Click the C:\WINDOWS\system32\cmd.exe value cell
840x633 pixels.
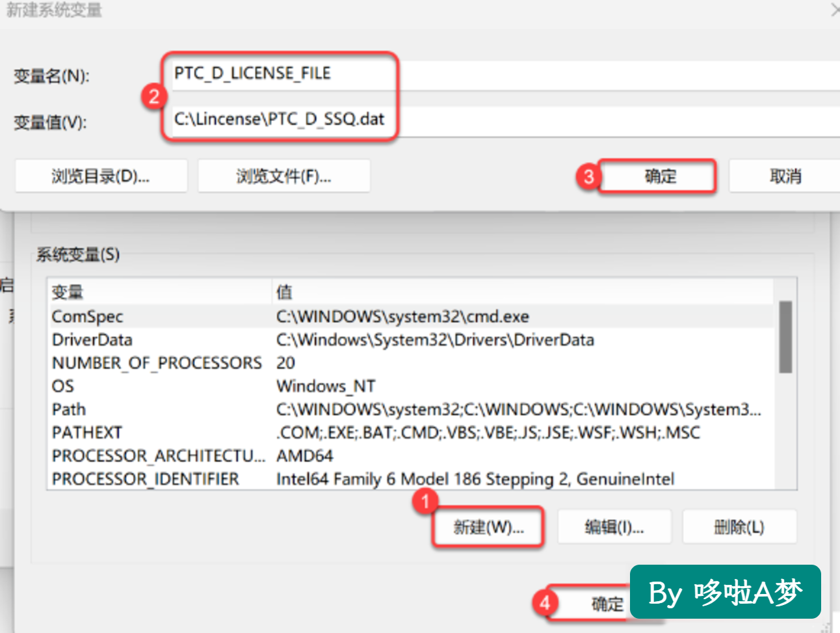pos(402,317)
